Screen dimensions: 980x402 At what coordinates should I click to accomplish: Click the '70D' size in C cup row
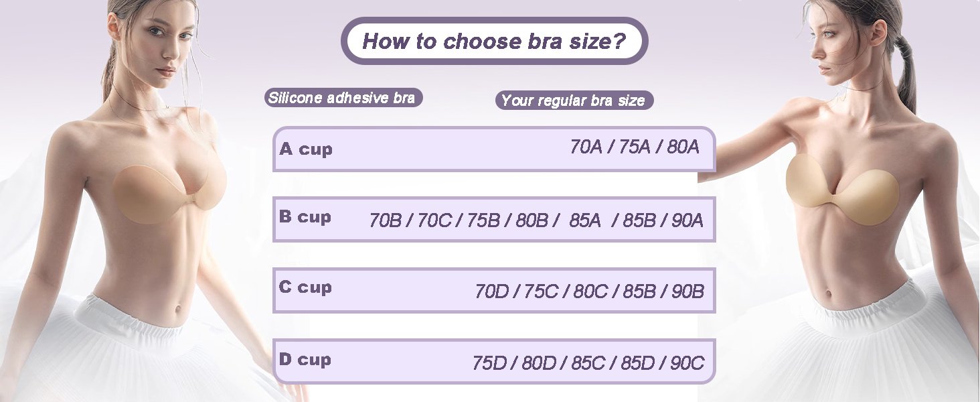coord(492,291)
